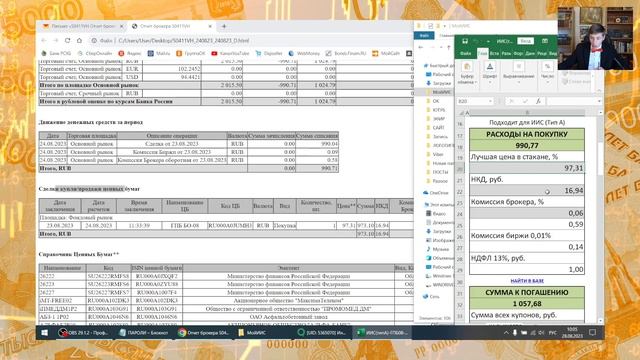Click Excel Save icon in title bar
Image resolution: width=640 pixels, height=360 pixels.
point(465,41)
